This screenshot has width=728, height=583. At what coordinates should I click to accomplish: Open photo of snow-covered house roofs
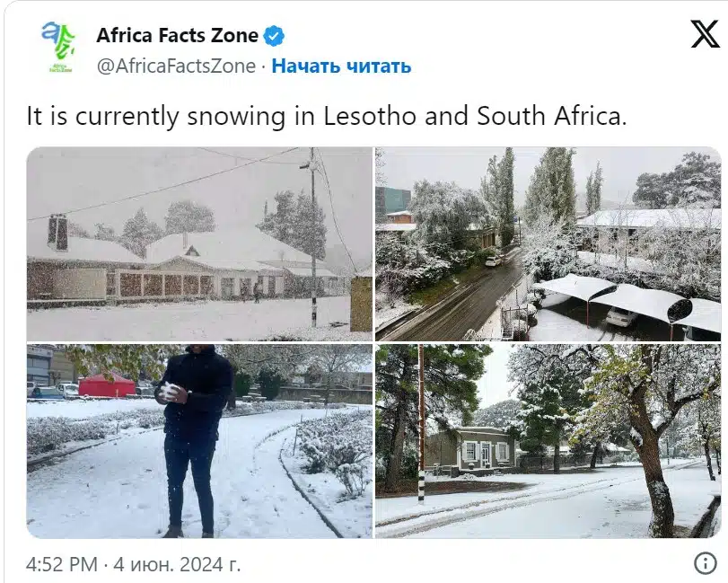(199, 244)
